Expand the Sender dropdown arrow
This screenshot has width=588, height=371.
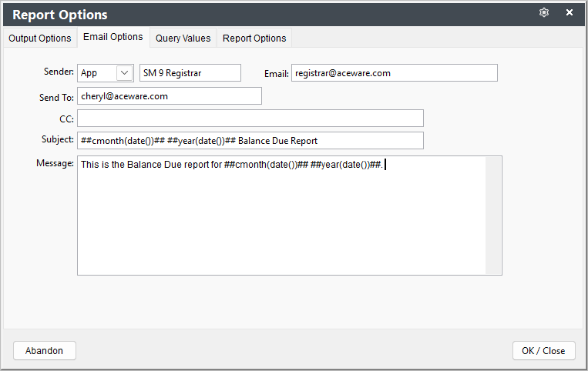coord(125,73)
